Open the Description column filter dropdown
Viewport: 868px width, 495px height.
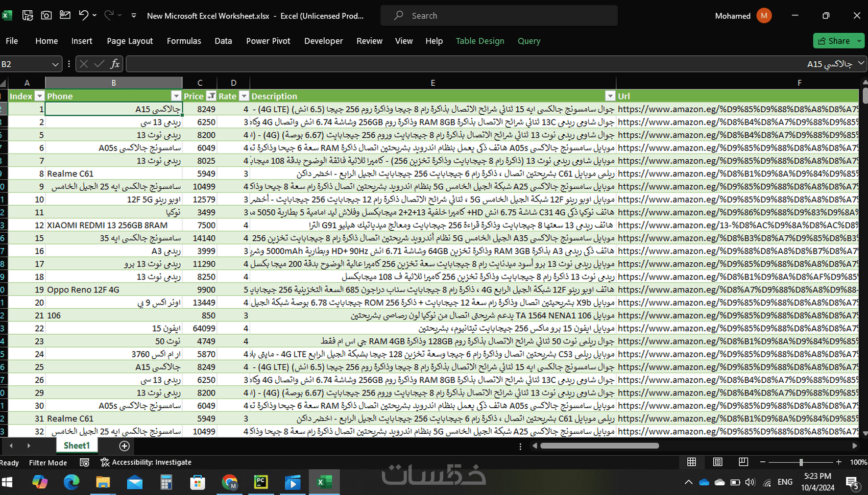pyautogui.click(x=610, y=96)
